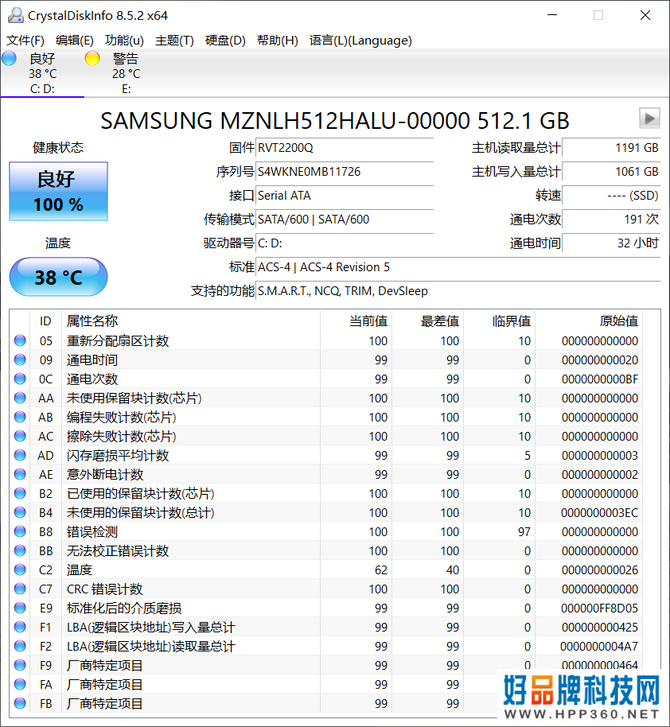The image size is (670, 727).
Task: Click the status dot for BB 无法校正错误计数
Action: point(20,551)
